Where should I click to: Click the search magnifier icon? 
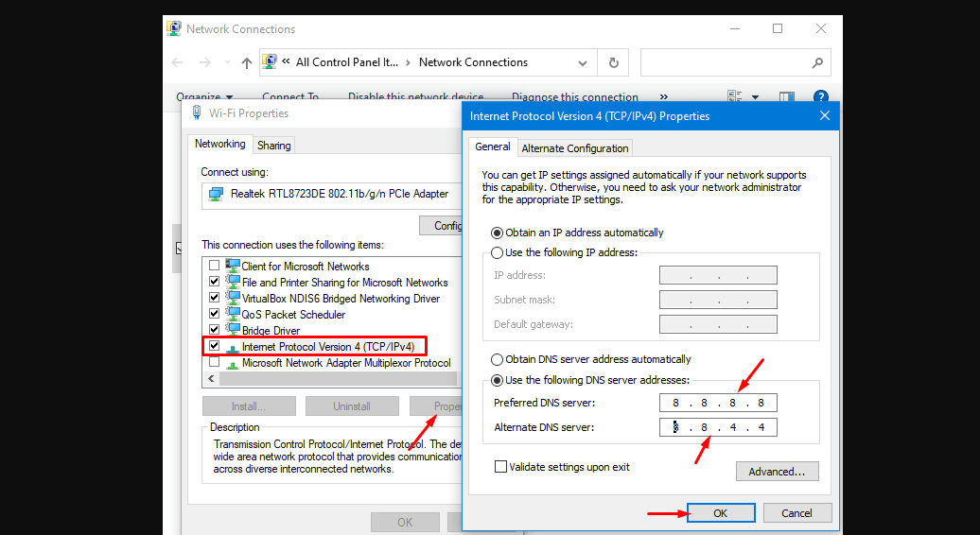(x=817, y=62)
